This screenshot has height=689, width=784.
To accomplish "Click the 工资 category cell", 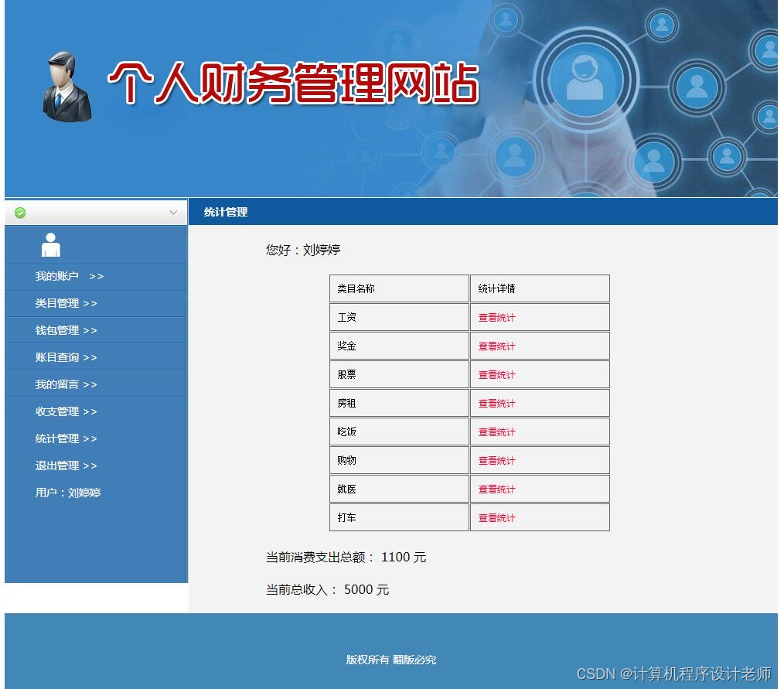I will click(x=399, y=317).
